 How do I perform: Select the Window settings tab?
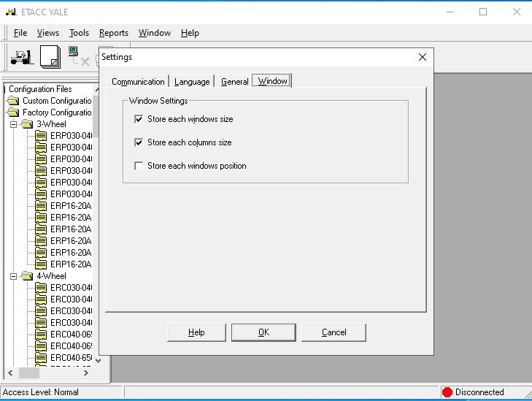coord(272,81)
